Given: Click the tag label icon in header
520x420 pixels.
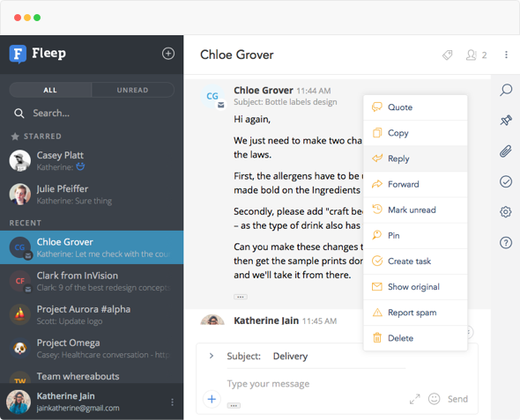Looking at the screenshot, I should (448, 55).
